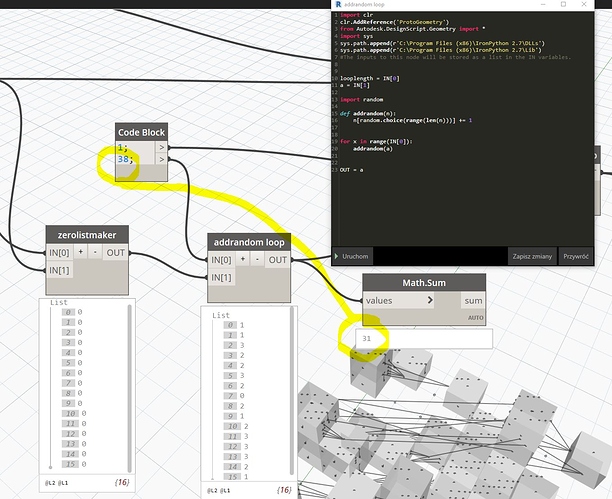Click the Uruchom run button in the Python editor

(x=352, y=257)
